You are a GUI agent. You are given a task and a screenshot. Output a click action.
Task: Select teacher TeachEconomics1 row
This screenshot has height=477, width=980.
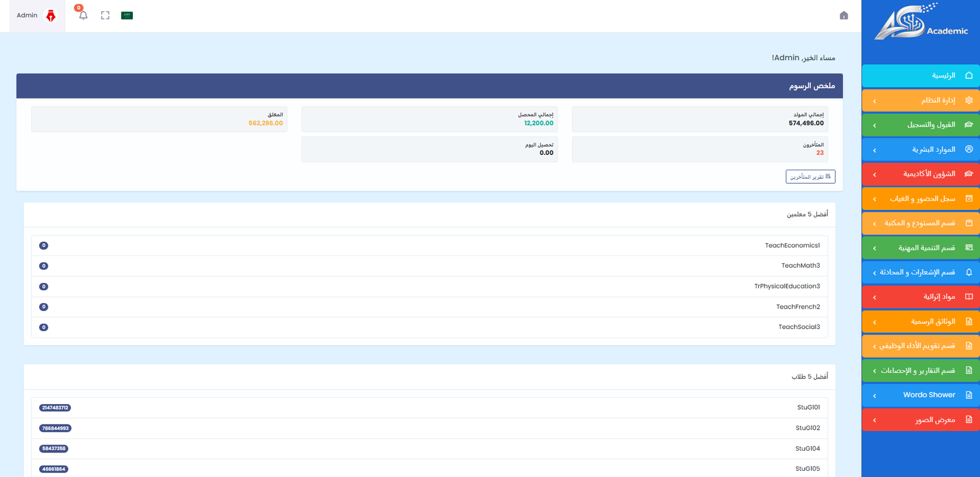(x=429, y=246)
